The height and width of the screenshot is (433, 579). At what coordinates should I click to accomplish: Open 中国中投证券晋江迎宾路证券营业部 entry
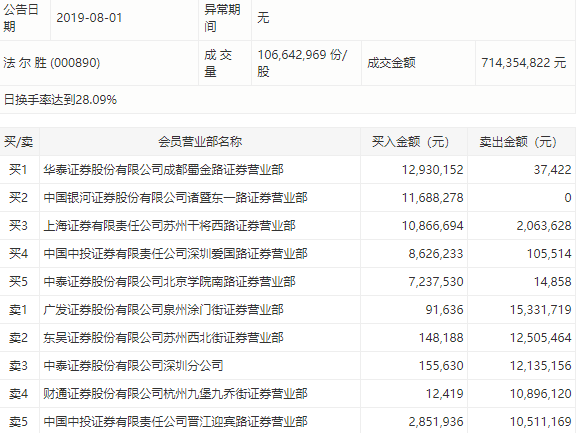pos(175,422)
